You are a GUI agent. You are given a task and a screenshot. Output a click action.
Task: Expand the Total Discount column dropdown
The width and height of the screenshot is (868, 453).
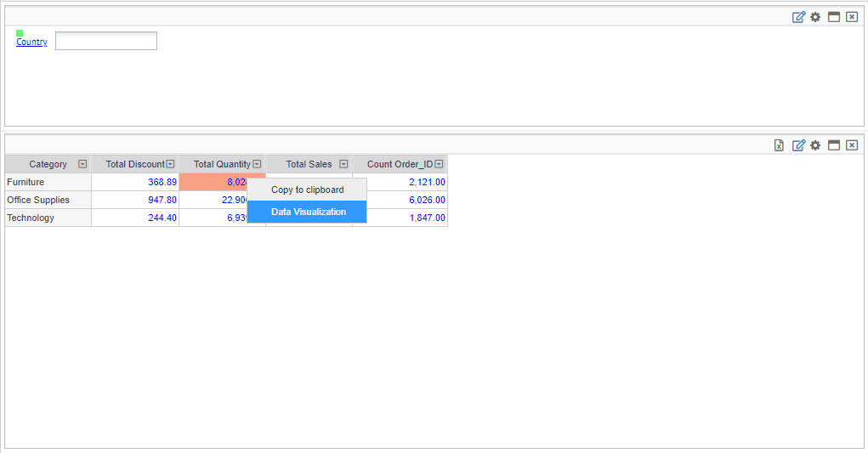[x=170, y=164]
